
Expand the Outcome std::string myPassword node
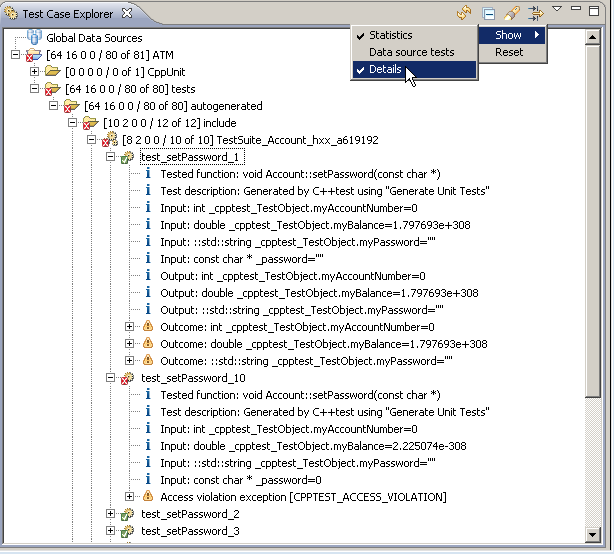click(x=129, y=361)
